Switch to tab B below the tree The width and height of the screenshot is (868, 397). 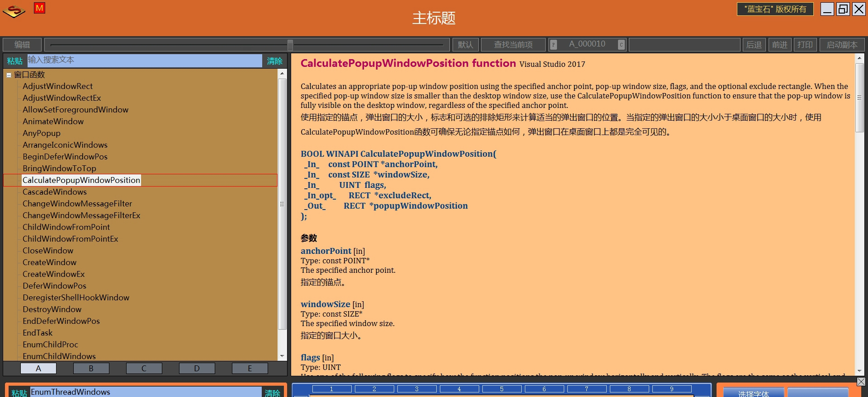tap(91, 369)
